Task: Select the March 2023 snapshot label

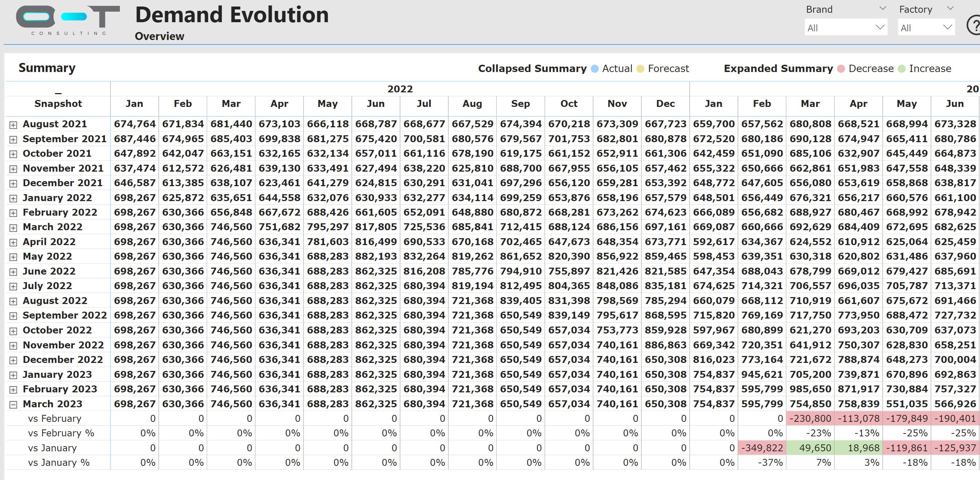Action: [x=53, y=404]
